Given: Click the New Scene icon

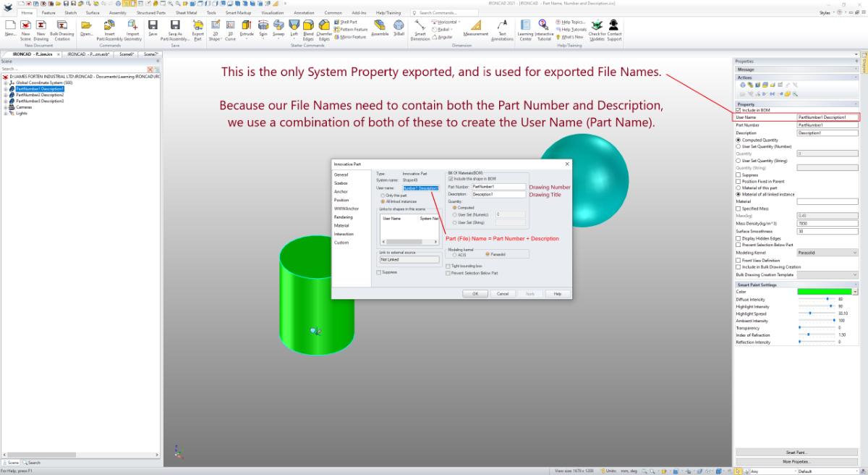Looking at the screenshot, I should 25,25.
